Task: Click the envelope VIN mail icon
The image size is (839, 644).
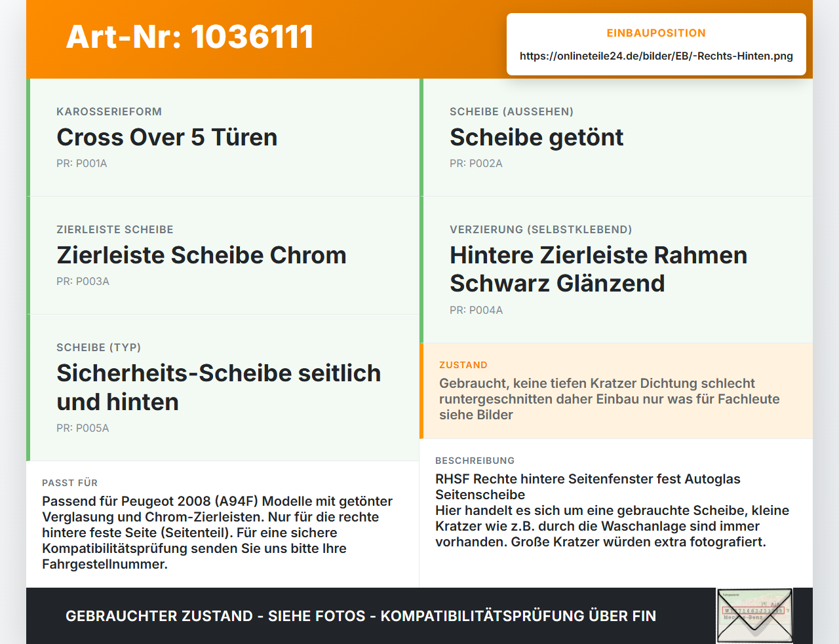Action: [x=755, y=616]
